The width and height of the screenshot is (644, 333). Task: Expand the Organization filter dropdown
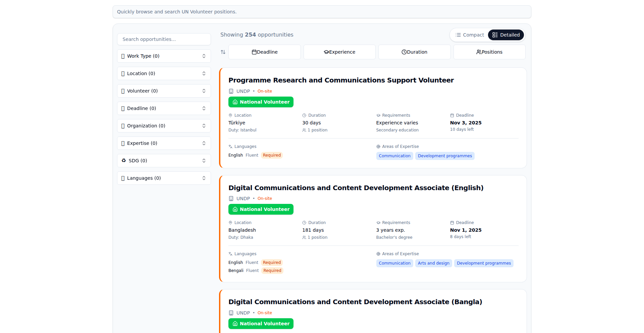164,126
